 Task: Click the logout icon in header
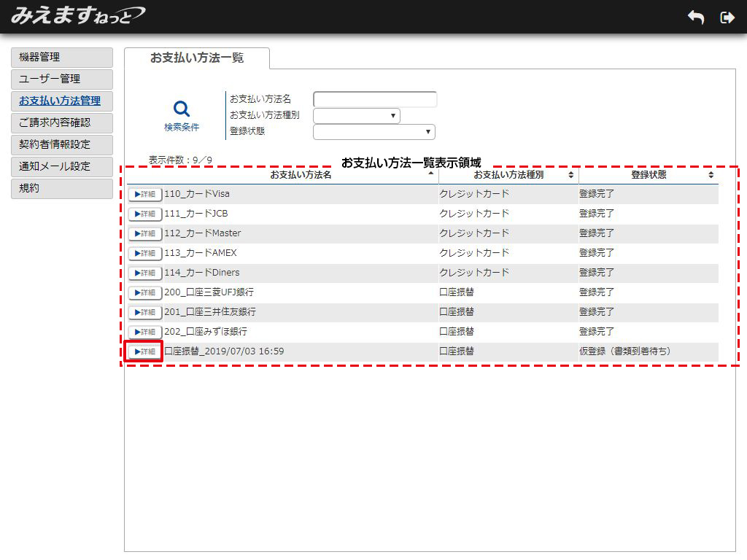pyautogui.click(x=727, y=17)
